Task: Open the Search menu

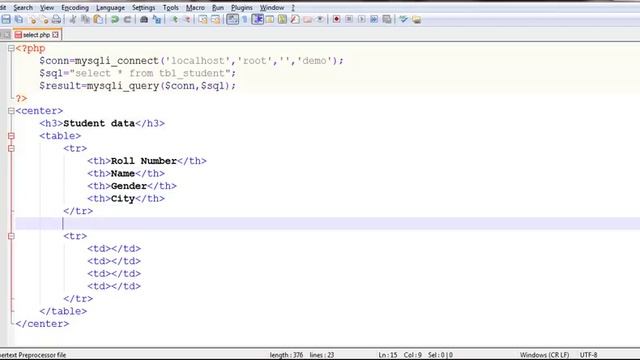Action: point(23,7)
